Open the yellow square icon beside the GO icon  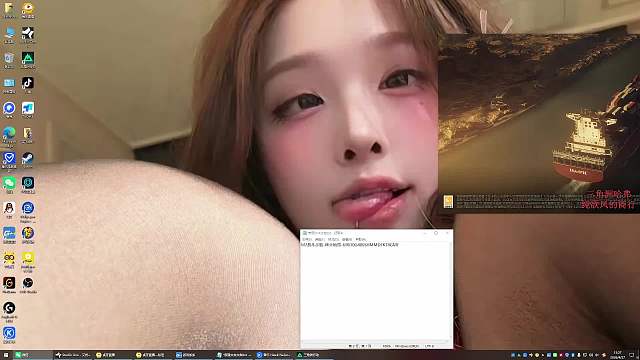28,261
